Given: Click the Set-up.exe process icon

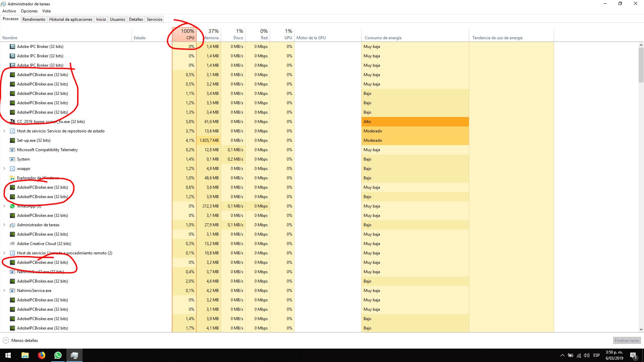Looking at the screenshot, I should tap(12, 140).
